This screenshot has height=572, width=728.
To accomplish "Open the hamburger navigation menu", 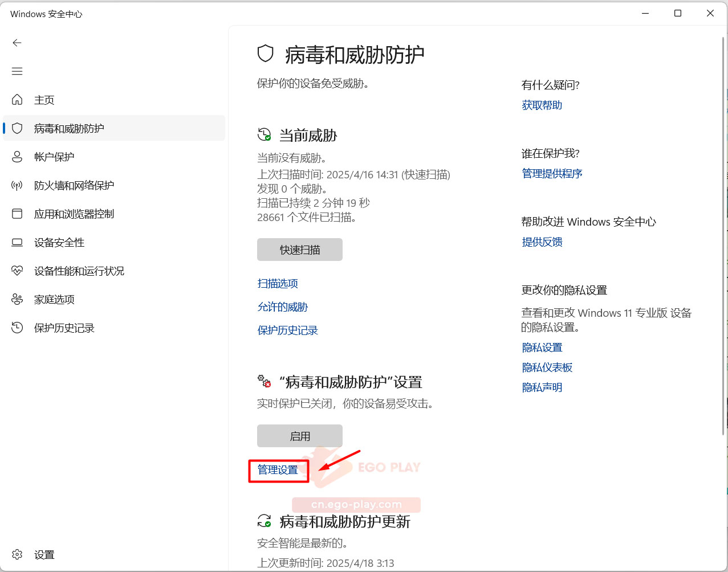I will click(17, 71).
